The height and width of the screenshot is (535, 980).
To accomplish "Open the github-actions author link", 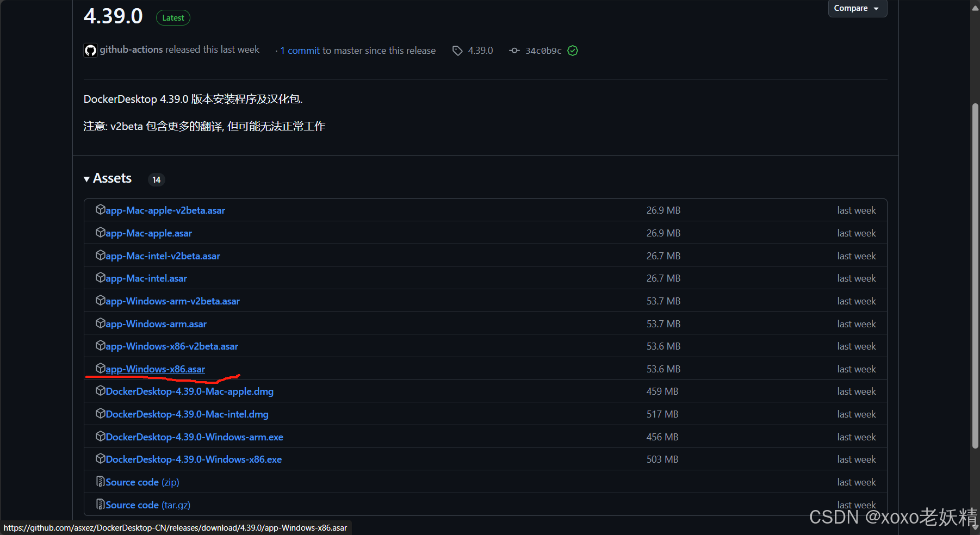I will click(x=131, y=49).
